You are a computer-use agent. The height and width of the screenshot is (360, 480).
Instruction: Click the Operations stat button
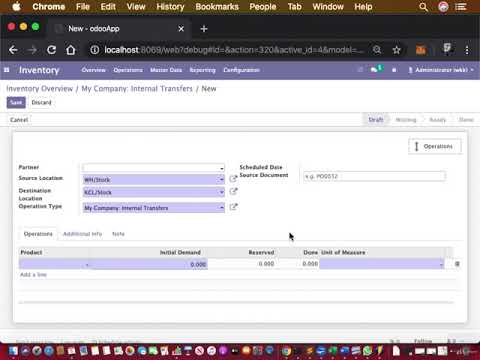(x=435, y=146)
